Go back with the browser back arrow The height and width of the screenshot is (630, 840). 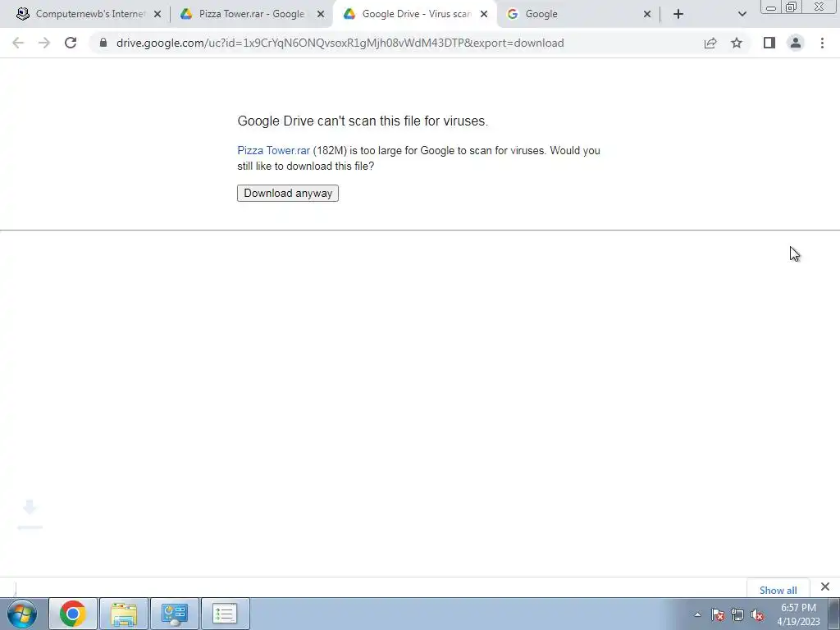pos(18,43)
